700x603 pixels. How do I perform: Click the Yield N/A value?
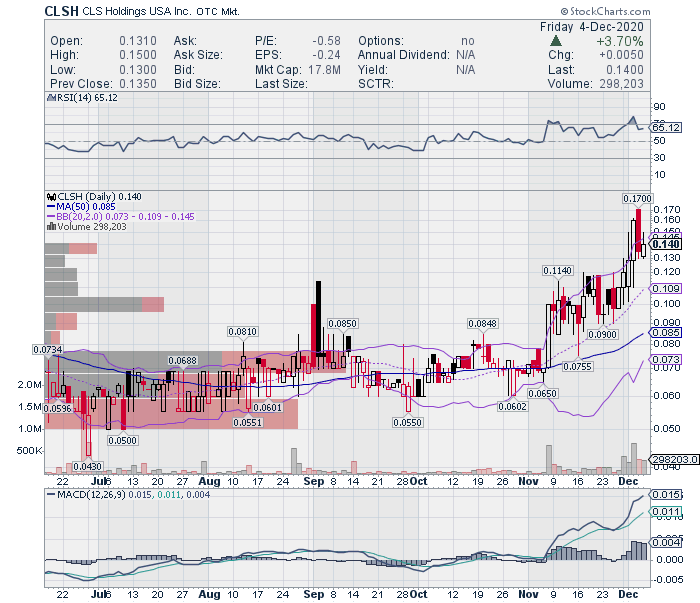(x=465, y=70)
